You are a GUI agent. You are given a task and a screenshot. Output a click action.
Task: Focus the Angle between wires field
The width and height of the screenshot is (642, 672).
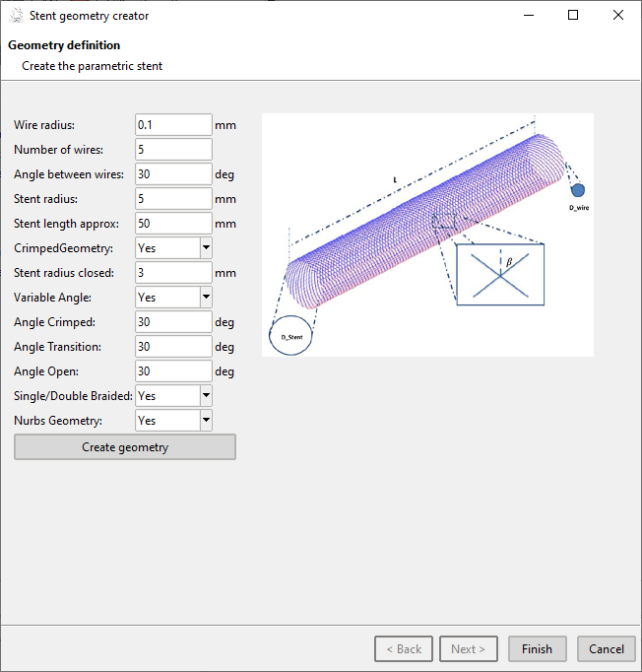(173, 174)
